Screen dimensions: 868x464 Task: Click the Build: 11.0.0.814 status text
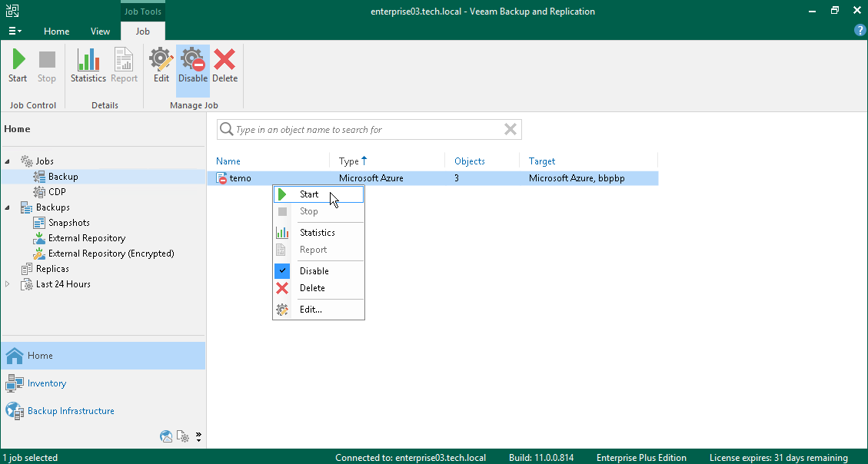(x=541, y=458)
